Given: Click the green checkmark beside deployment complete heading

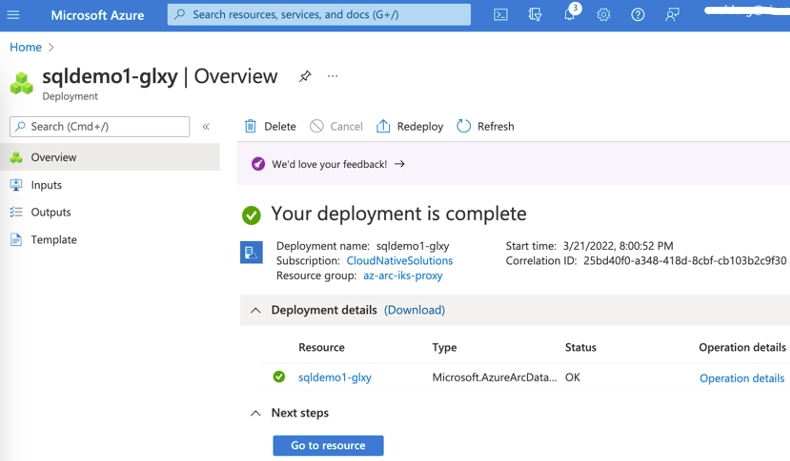Looking at the screenshot, I should pyautogui.click(x=251, y=215).
